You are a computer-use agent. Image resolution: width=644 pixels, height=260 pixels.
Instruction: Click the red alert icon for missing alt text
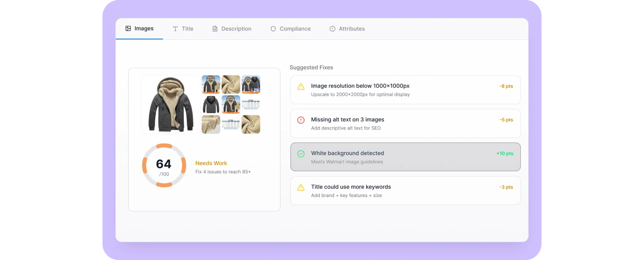coord(301,120)
